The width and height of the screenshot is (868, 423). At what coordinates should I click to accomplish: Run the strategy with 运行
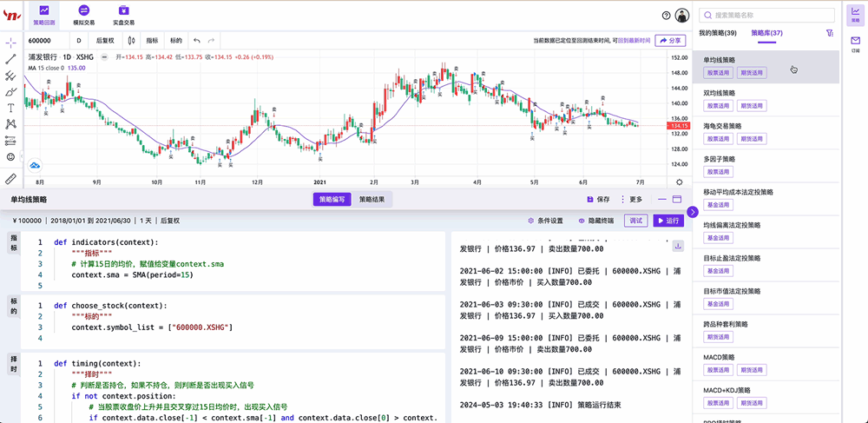tap(668, 221)
